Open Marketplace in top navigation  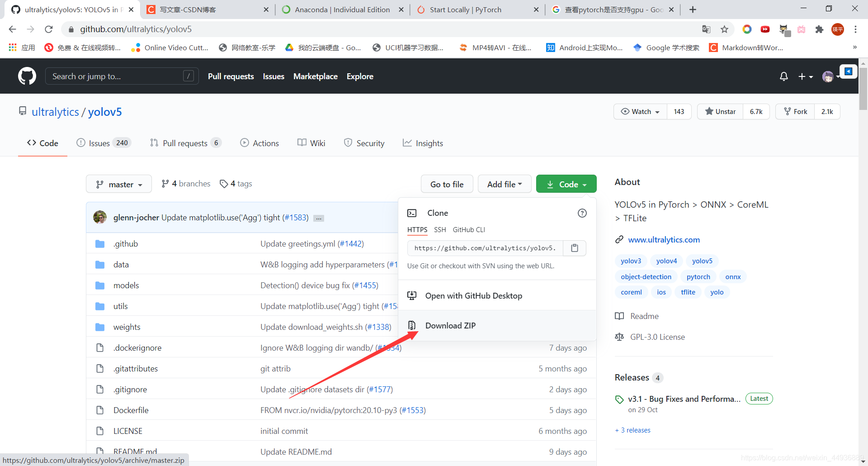[x=316, y=76]
